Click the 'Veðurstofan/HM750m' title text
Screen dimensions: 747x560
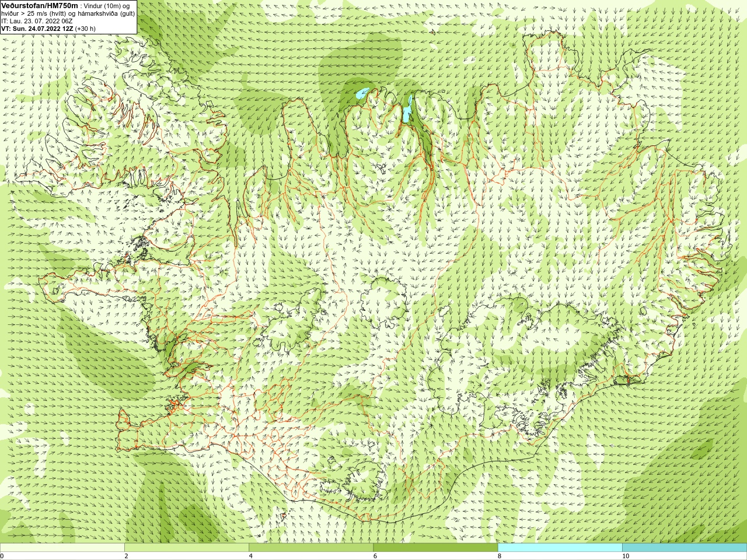pos(40,5)
